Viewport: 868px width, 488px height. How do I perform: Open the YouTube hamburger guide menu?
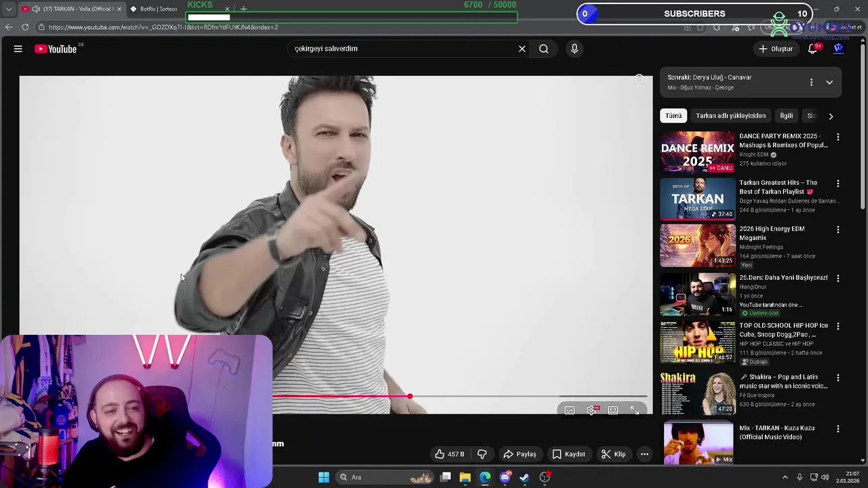tap(18, 49)
